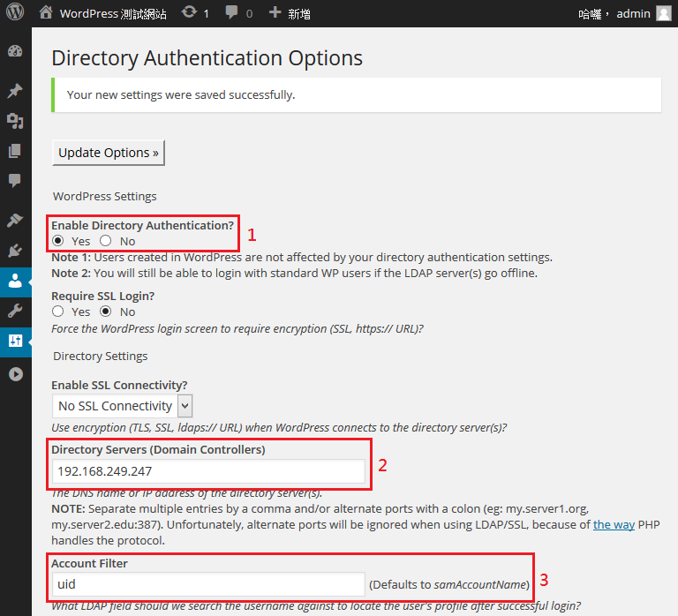This screenshot has width=678, height=616.
Task: Click the 新增 new content menu
Action: 299,14
